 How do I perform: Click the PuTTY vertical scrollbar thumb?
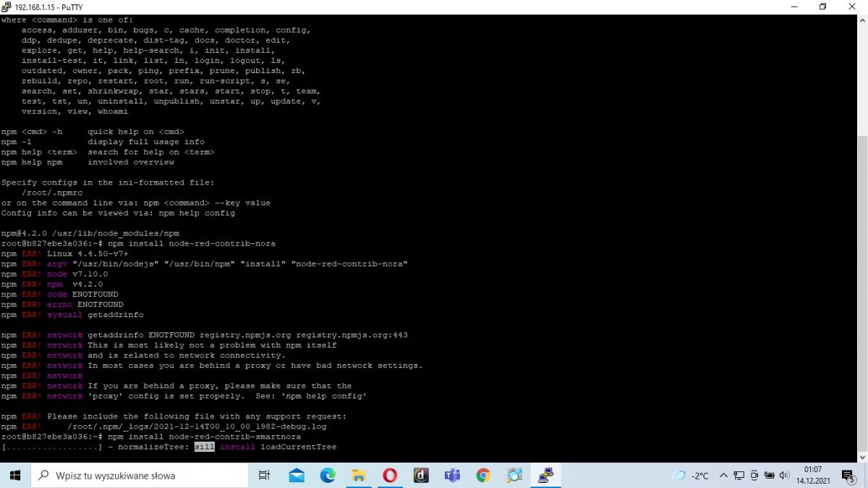[862, 293]
